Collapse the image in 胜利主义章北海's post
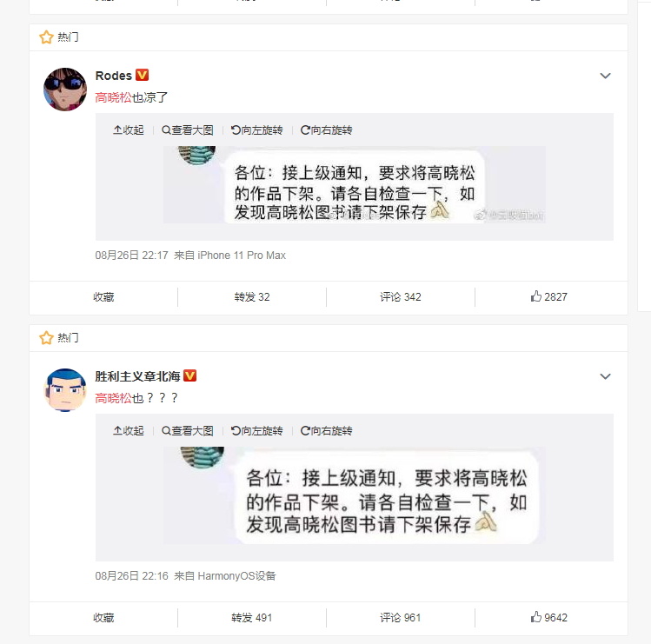Viewport: 651px width, 644px height. tap(129, 430)
